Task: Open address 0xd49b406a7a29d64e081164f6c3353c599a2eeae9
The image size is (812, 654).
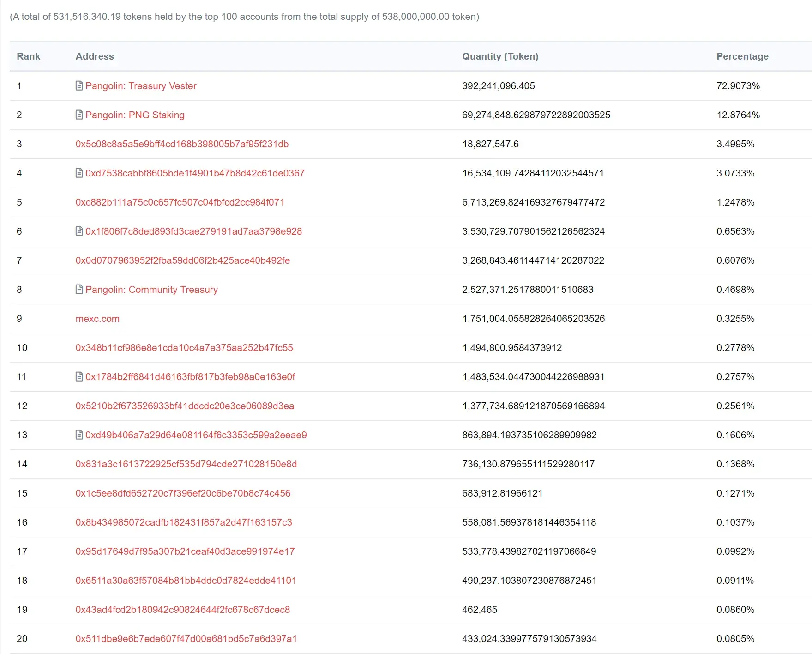Action: click(x=196, y=435)
